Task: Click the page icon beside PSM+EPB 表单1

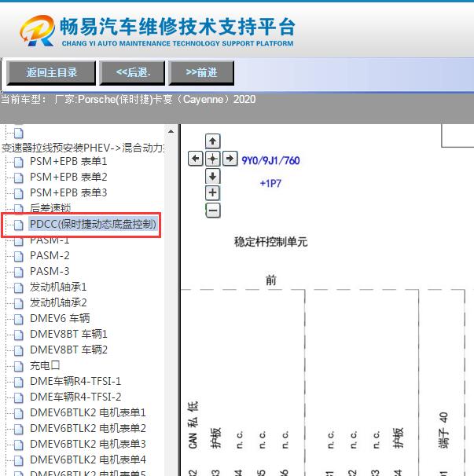Action: point(19,162)
